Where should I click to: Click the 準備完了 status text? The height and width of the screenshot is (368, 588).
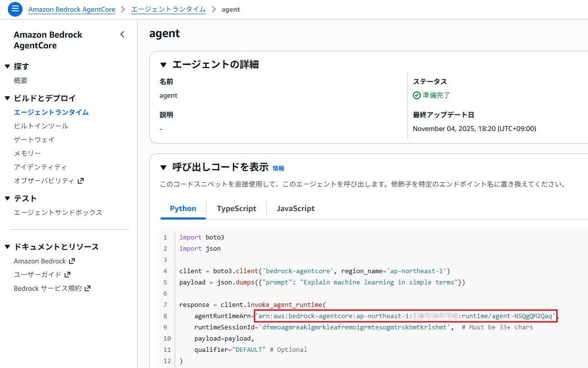tap(436, 95)
